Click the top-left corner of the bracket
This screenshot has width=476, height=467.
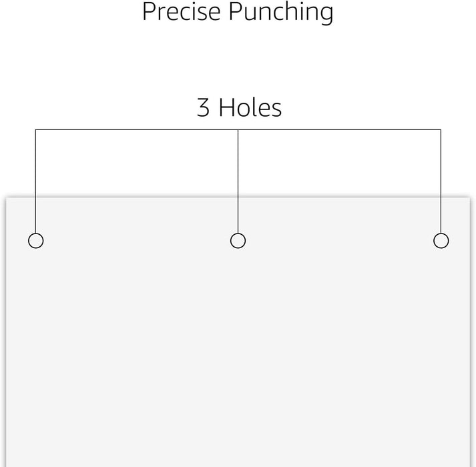pyautogui.click(x=36, y=130)
